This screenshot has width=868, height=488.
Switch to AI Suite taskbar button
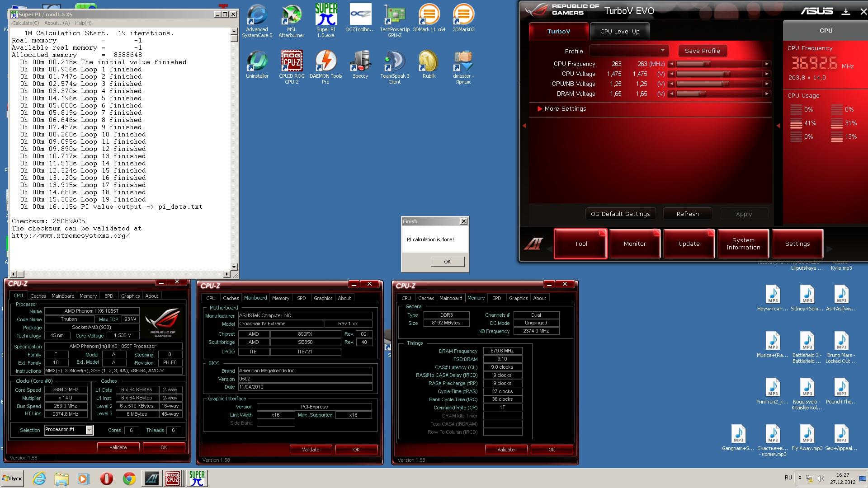click(x=151, y=479)
